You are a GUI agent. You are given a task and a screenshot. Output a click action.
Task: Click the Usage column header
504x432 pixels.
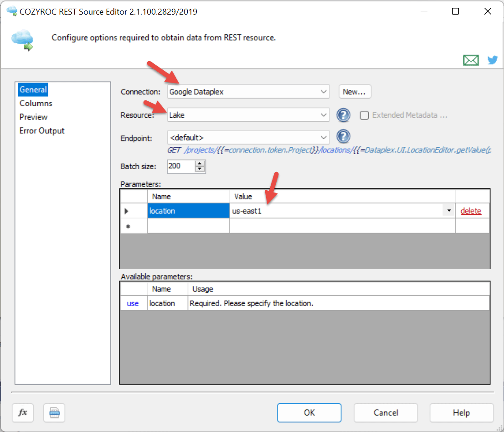[x=339, y=289]
